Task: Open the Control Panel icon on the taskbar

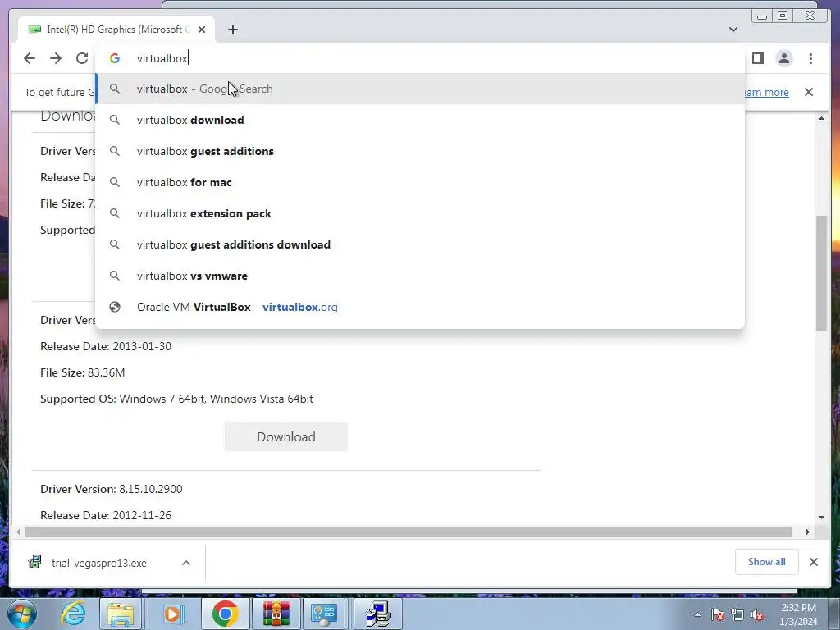Action: [x=324, y=614]
